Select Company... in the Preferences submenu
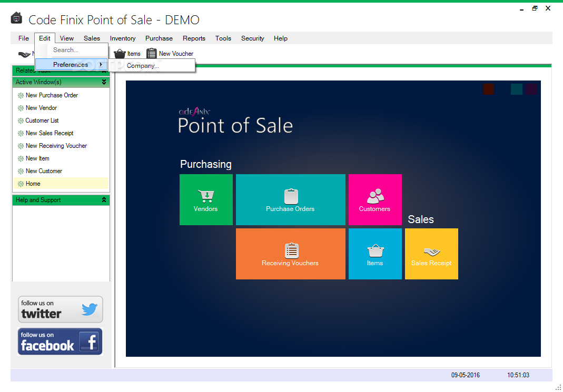Image resolution: width=563 pixels, height=392 pixels. tap(152, 66)
